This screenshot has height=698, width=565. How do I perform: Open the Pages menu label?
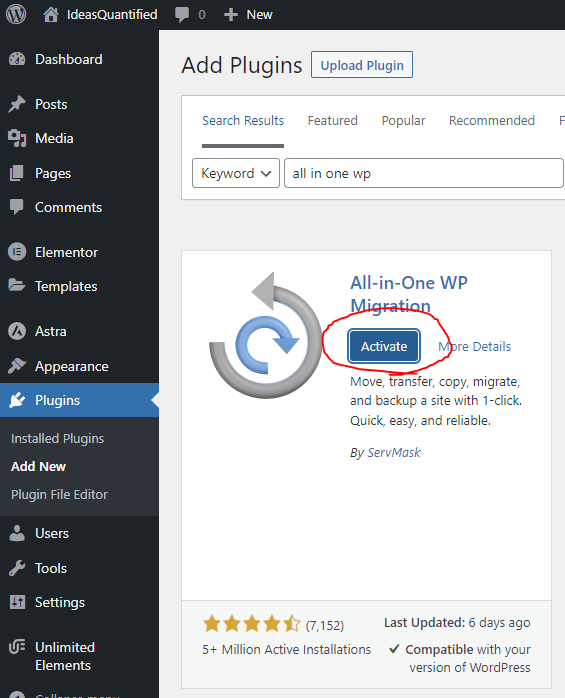click(x=53, y=173)
